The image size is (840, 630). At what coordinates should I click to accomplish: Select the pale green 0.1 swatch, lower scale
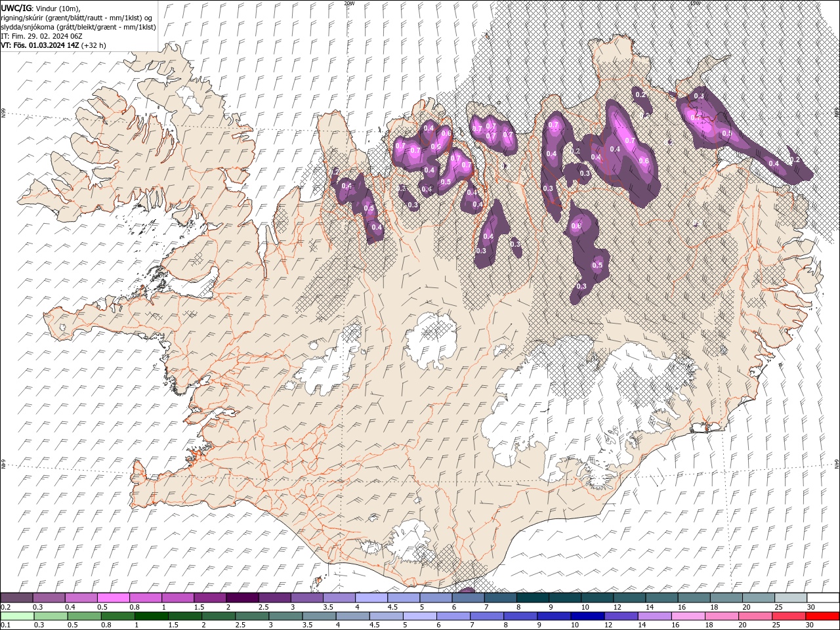pyautogui.click(x=17, y=616)
